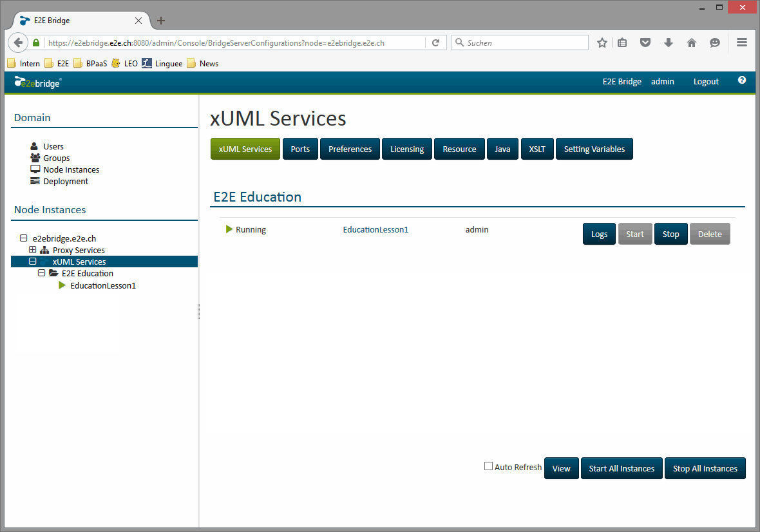Screen dimensions: 760x532
Task: Expand the Proxy Services tree node
Action: (32, 250)
